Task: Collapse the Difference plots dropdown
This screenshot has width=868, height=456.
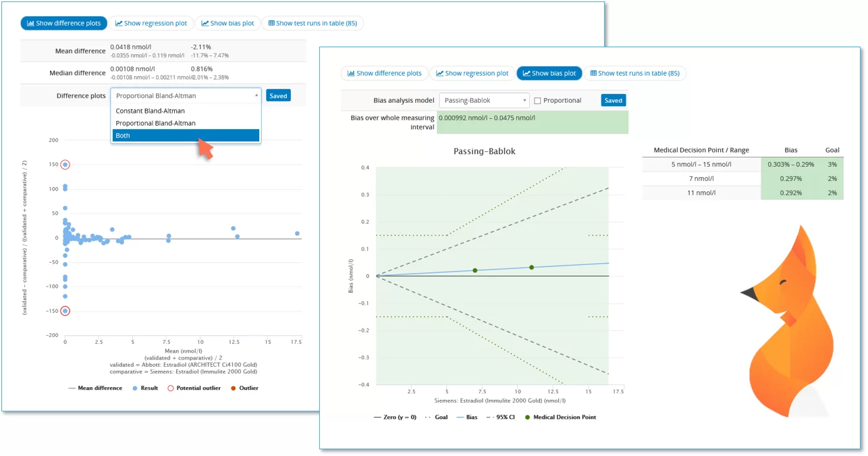Action: click(x=186, y=96)
